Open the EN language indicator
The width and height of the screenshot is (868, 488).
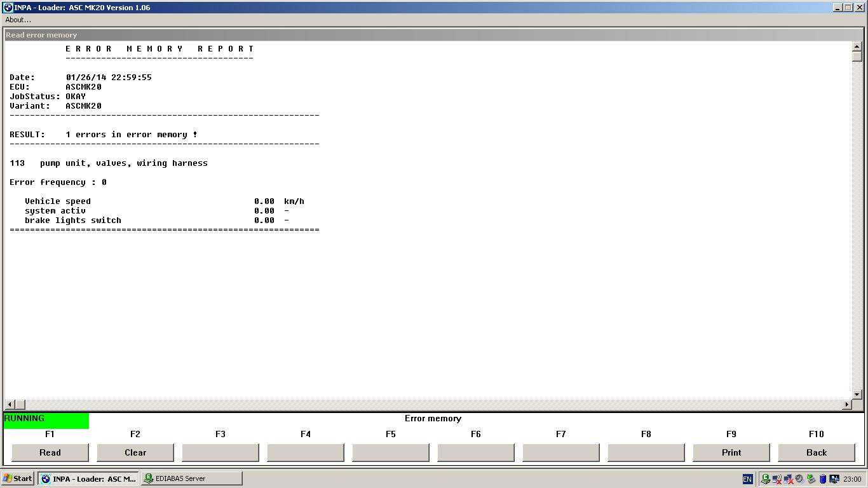(x=747, y=479)
